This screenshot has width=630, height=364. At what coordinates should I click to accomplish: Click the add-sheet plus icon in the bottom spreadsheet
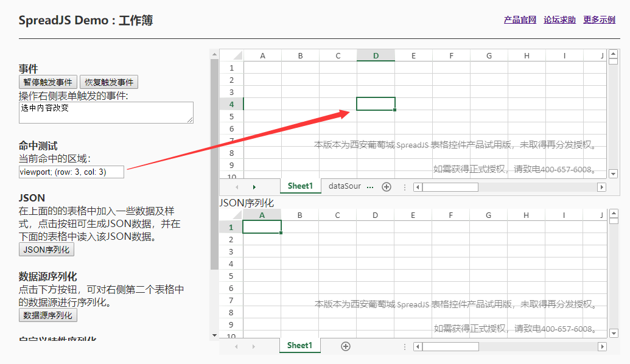pyautogui.click(x=346, y=346)
